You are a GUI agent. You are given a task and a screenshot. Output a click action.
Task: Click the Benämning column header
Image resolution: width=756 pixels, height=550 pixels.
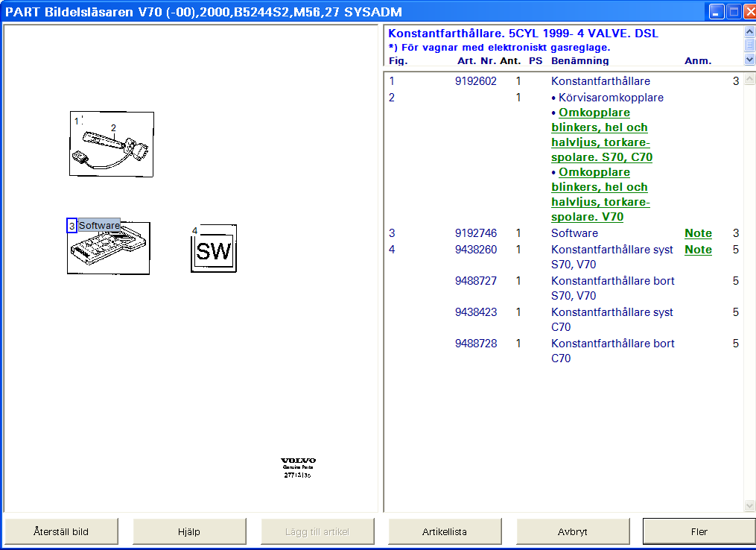(x=580, y=61)
